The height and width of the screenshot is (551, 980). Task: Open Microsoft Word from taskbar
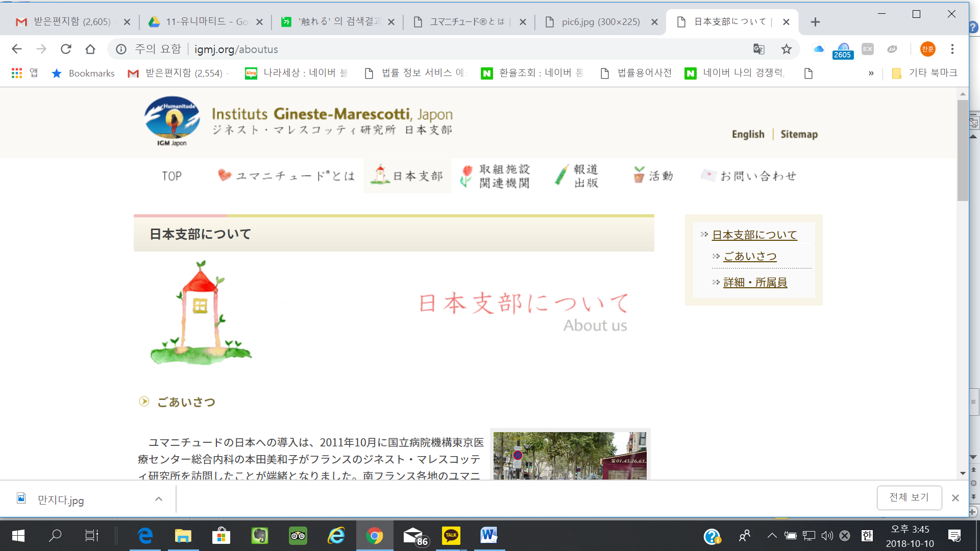[489, 536]
